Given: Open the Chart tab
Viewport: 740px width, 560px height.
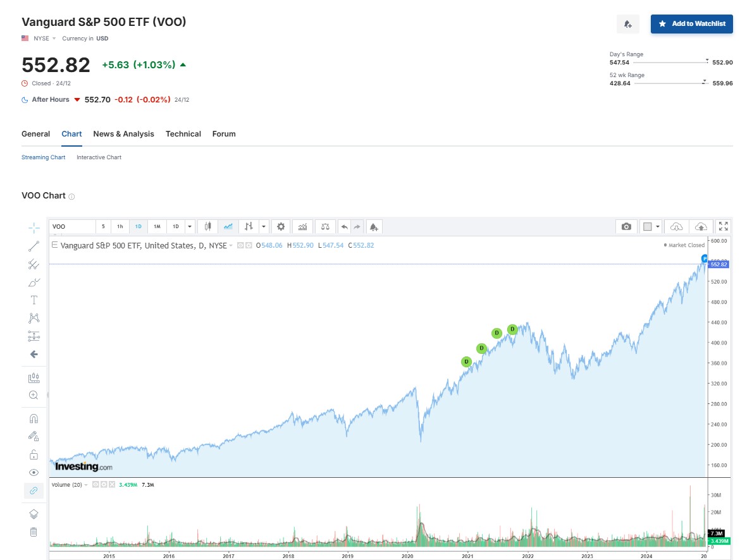Looking at the screenshot, I should point(71,134).
